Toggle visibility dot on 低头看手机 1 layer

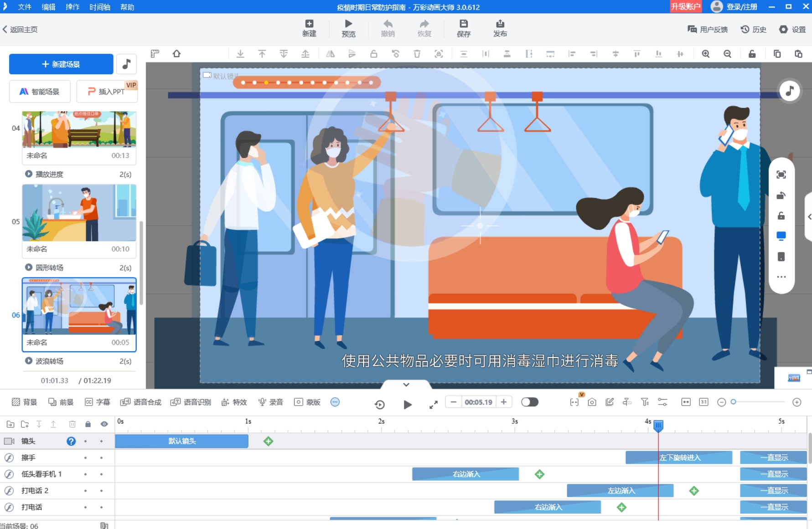pos(101,474)
